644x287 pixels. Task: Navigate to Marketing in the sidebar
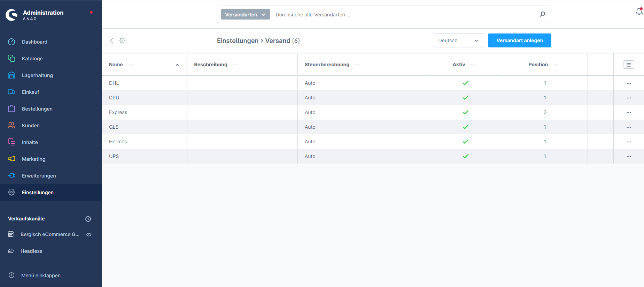pos(33,159)
